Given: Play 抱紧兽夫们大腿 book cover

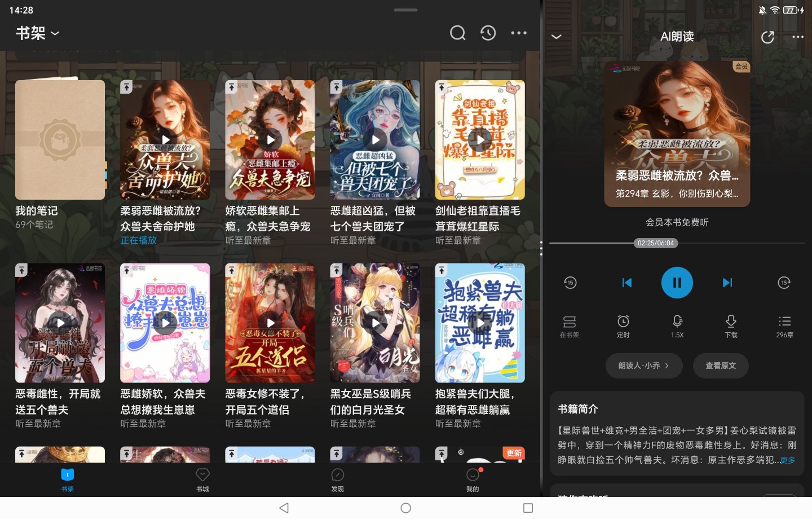Looking at the screenshot, I should click(x=480, y=323).
